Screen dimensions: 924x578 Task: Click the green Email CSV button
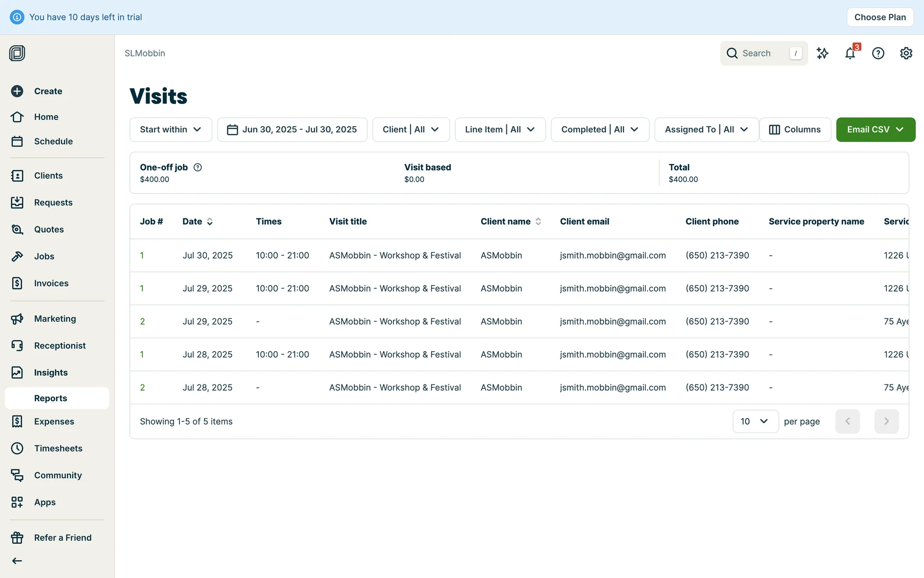pos(875,130)
